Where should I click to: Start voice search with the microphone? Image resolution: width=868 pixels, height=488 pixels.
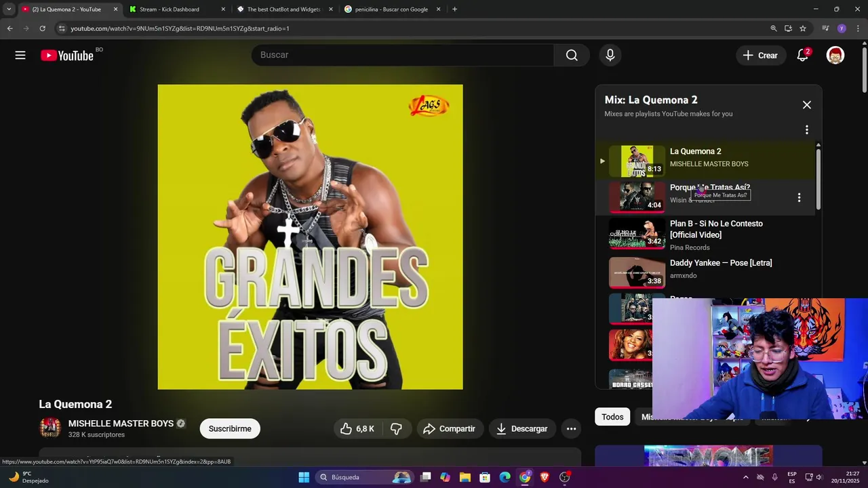pyautogui.click(x=610, y=55)
